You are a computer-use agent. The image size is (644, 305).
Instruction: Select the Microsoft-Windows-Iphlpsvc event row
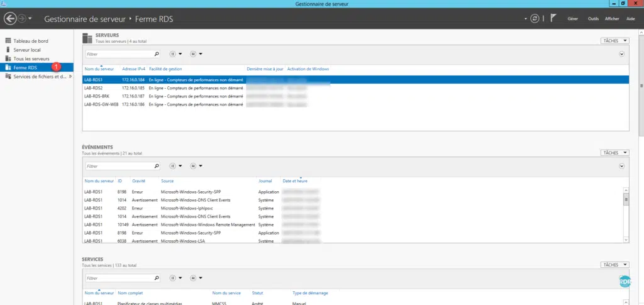click(353, 208)
